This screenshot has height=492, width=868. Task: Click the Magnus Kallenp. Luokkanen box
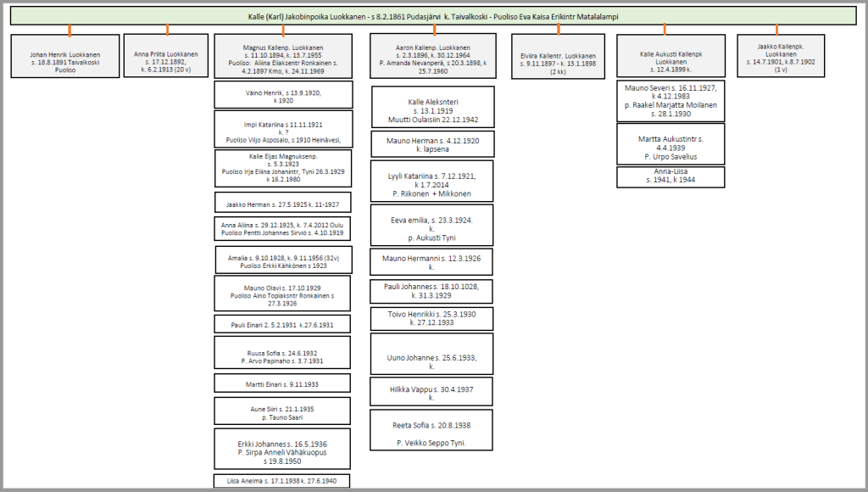pos(282,57)
